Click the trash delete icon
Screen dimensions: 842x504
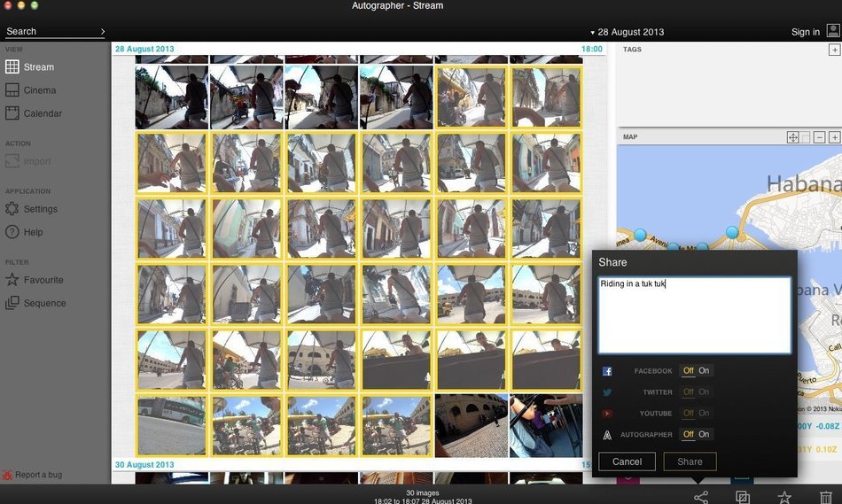click(826, 497)
